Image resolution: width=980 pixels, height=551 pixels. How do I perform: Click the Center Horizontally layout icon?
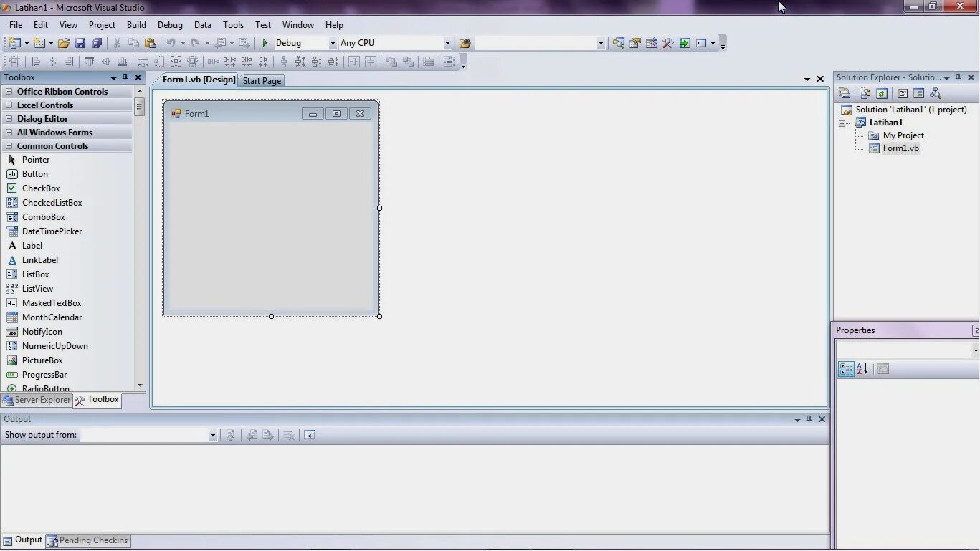354,62
